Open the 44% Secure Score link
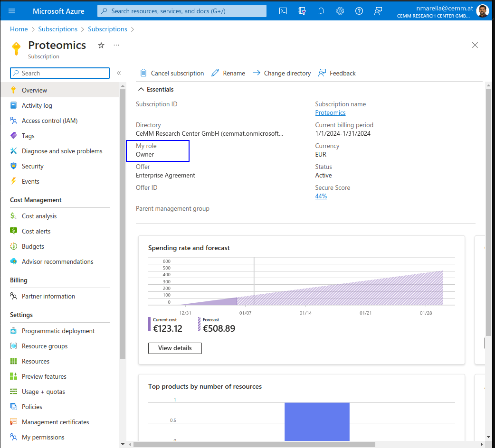Image resolution: width=495 pixels, height=448 pixels. (321, 196)
